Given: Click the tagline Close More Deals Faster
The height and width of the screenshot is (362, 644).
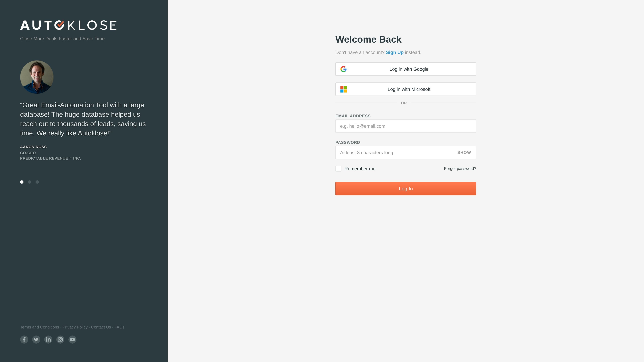Looking at the screenshot, I should click(62, 39).
